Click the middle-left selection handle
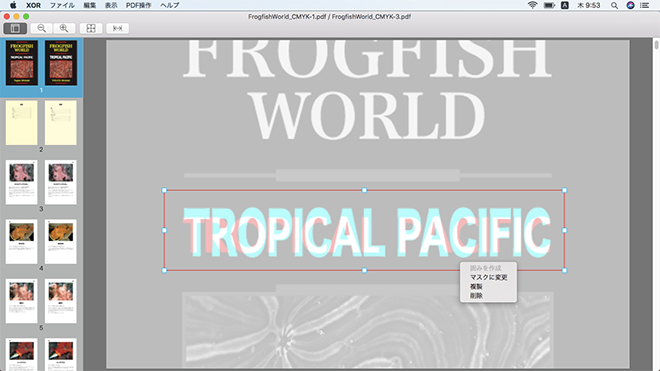The height and width of the screenshot is (371, 660). (x=164, y=230)
